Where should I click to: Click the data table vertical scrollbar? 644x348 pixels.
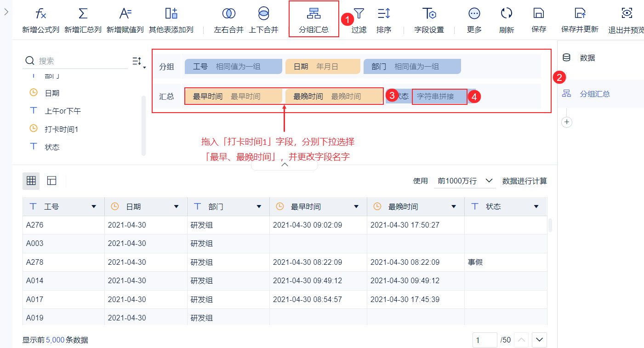[x=550, y=225]
